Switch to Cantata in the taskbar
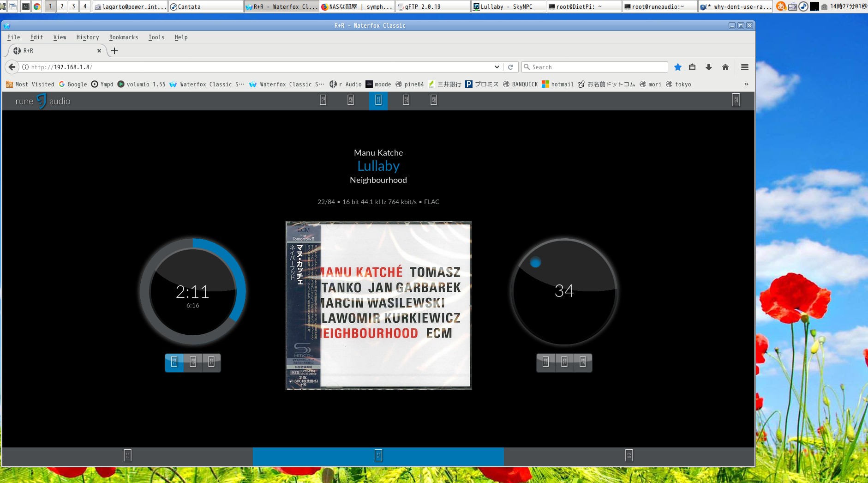Screen dimensions: 868x483 (205, 6)
